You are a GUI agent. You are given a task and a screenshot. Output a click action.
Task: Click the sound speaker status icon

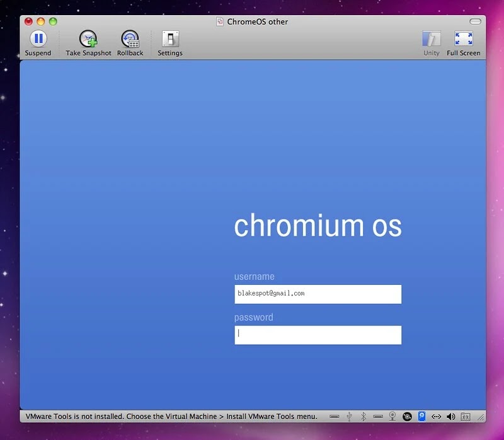pos(451,417)
